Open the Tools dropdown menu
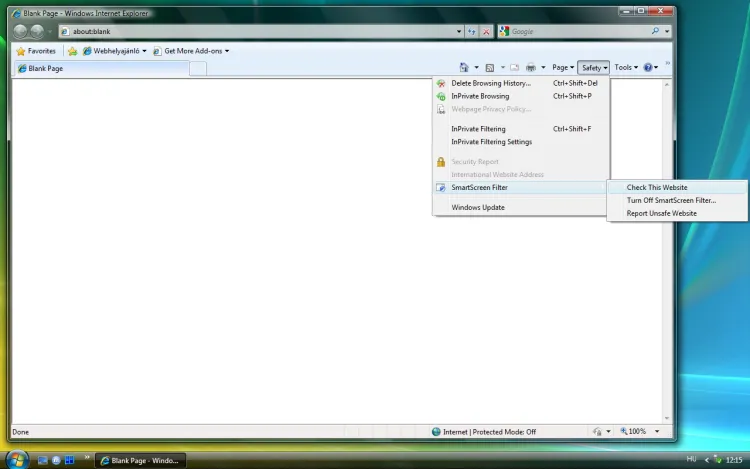Screen dimensions: 750x469 (625, 67)
